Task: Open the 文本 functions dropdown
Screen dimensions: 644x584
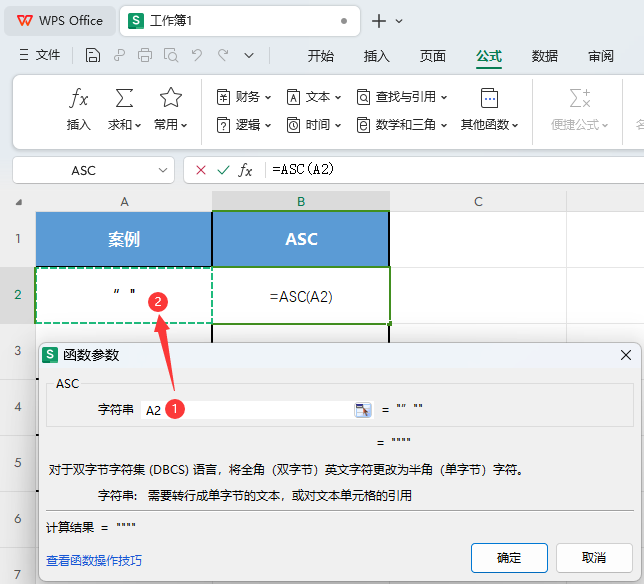Action: point(313,97)
